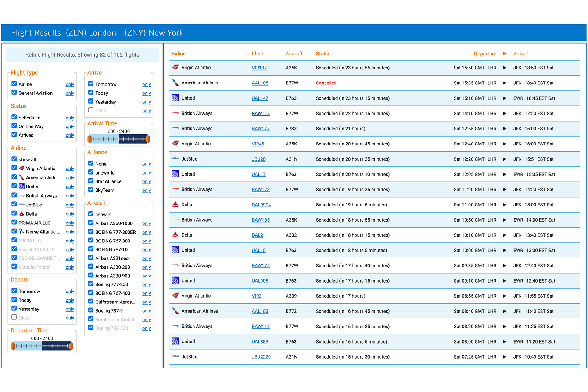Click the Cancelled status text on AAL105
This screenshot has width=588, height=392.
tap(326, 83)
